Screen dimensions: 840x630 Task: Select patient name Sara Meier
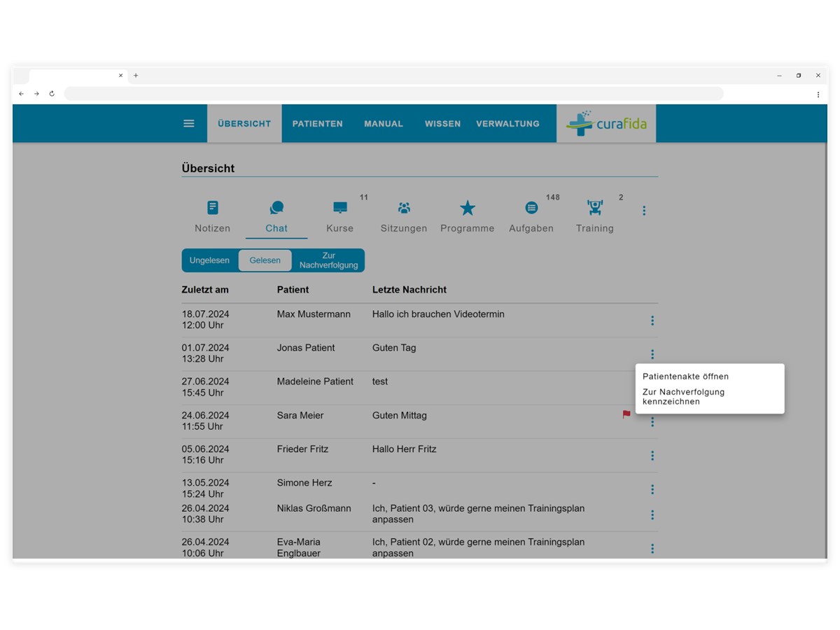pos(300,415)
